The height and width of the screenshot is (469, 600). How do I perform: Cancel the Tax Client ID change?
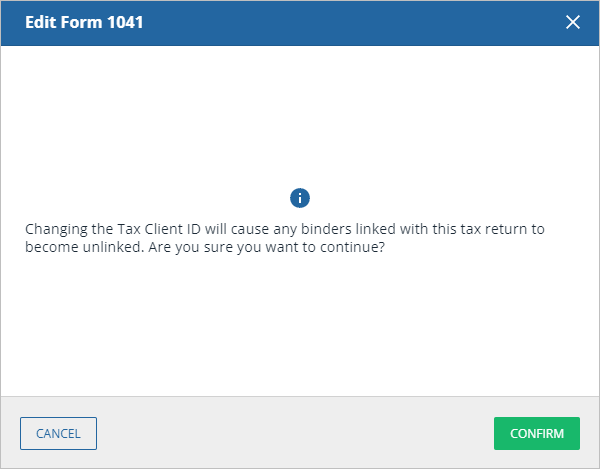pos(58,433)
